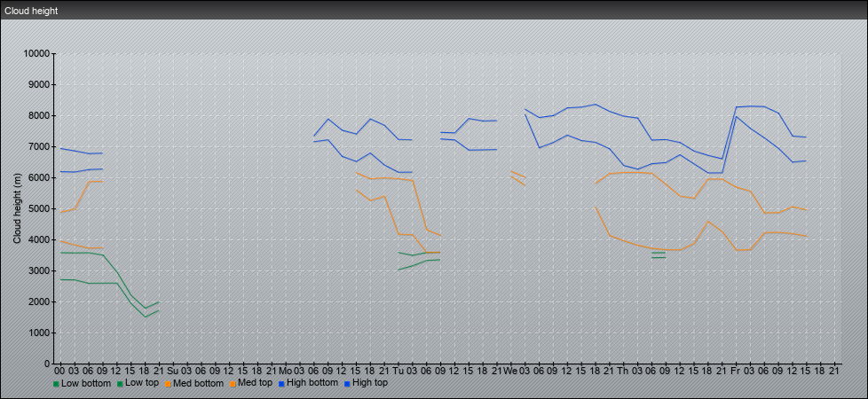Click the 10000 value on y-axis

[x=36, y=54]
